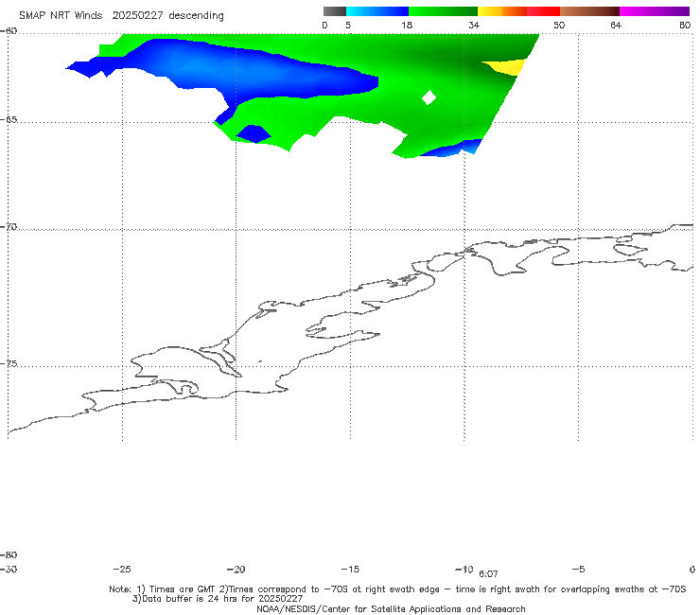
Task: Click the NOAA/NESDIS credit line
Action: pyautogui.click(x=391, y=608)
